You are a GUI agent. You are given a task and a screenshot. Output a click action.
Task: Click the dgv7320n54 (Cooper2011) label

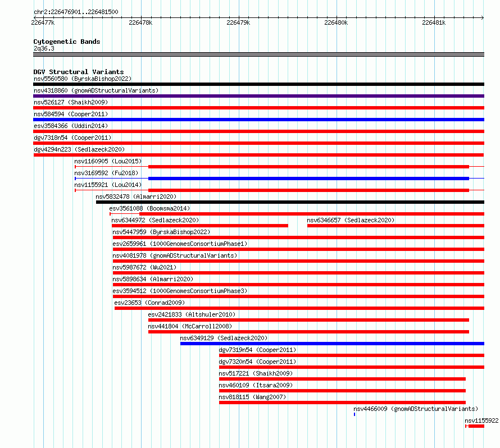(258, 362)
